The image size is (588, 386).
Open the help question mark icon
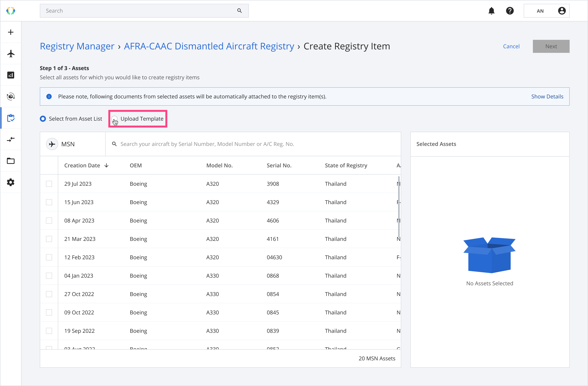click(x=510, y=11)
